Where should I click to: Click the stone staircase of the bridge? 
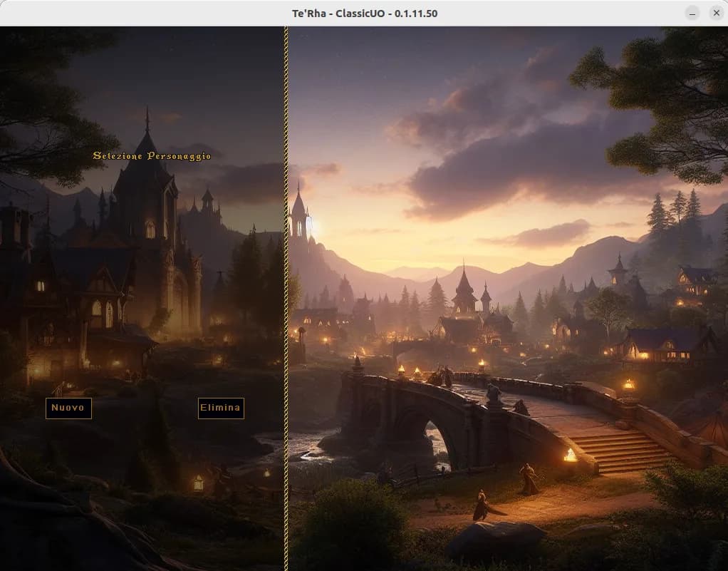pyautogui.click(x=620, y=451)
